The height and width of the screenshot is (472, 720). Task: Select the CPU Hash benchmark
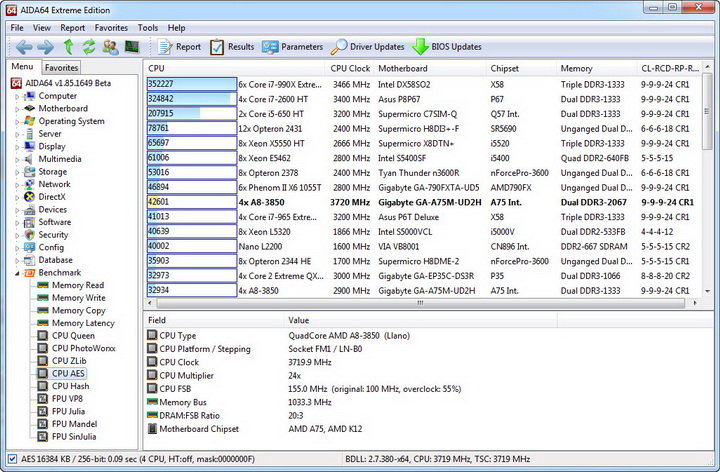pos(70,386)
